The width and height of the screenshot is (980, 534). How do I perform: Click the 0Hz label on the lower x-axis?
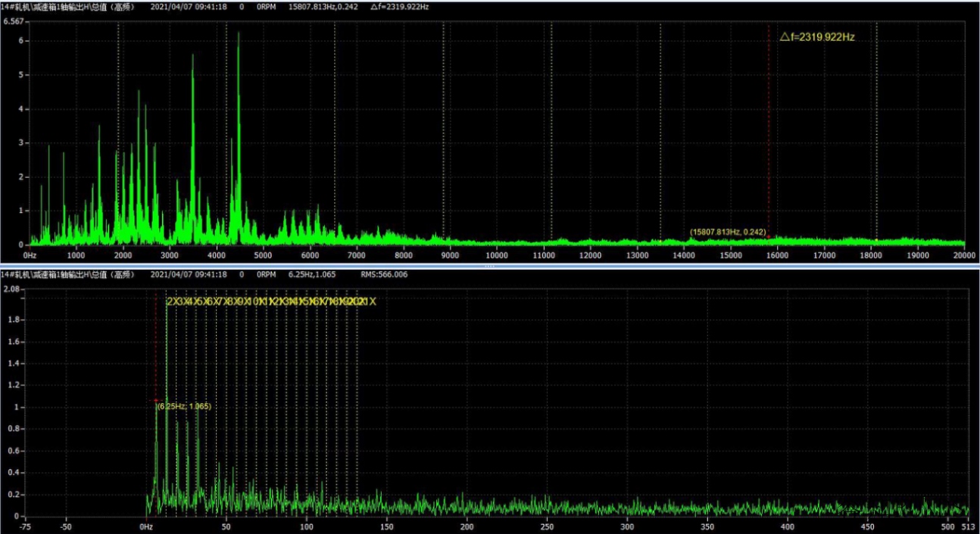pyautogui.click(x=145, y=526)
